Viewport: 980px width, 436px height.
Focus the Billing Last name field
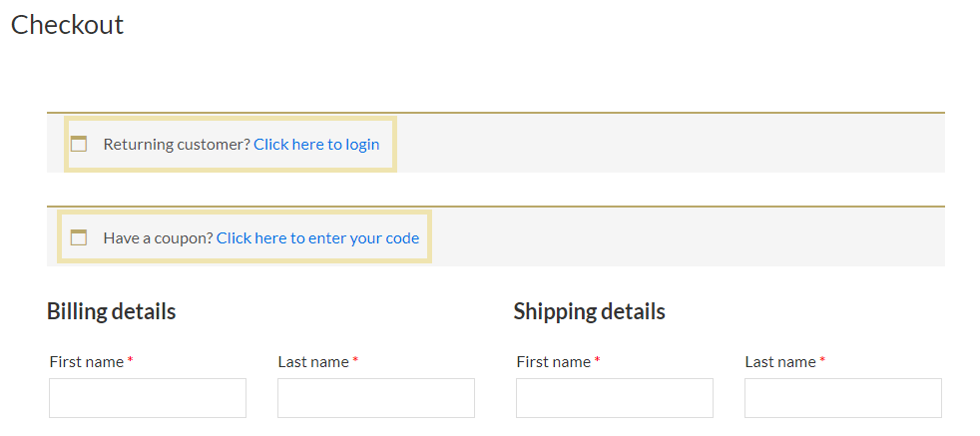[x=376, y=398]
